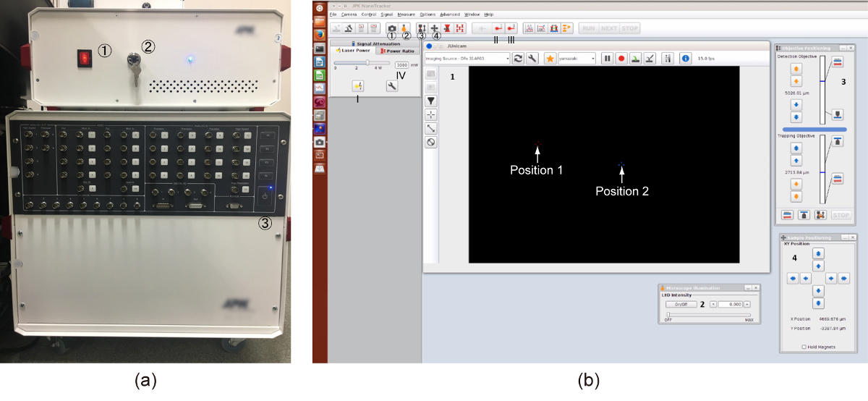Pause the JUnicam live video
This screenshot has height=401, width=868.
coord(608,58)
